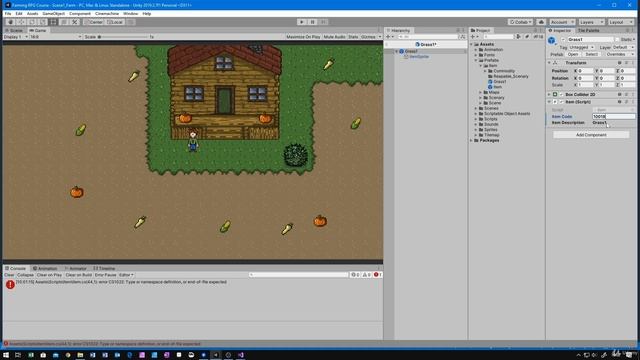640x360 pixels.
Task: Toggle Maximize On Play
Action: 303,37
